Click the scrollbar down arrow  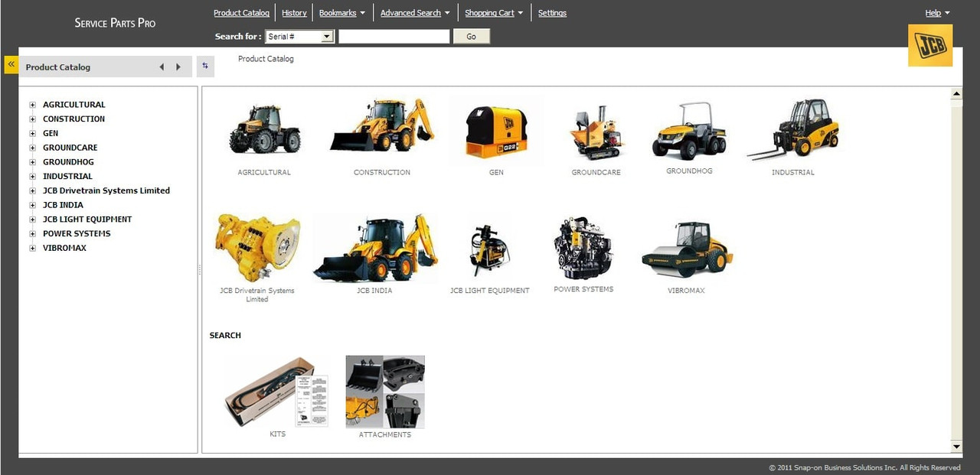(956, 446)
